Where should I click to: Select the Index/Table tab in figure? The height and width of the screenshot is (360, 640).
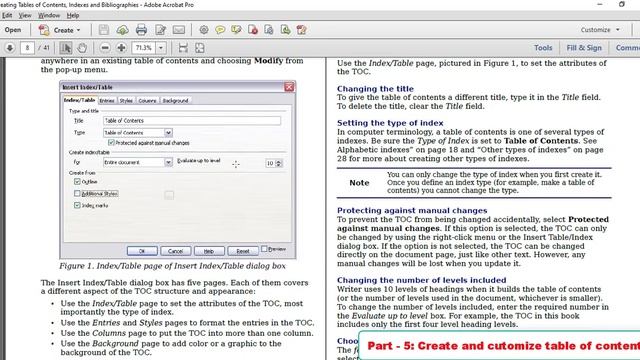pyautogui.click(x=80, y=100)
